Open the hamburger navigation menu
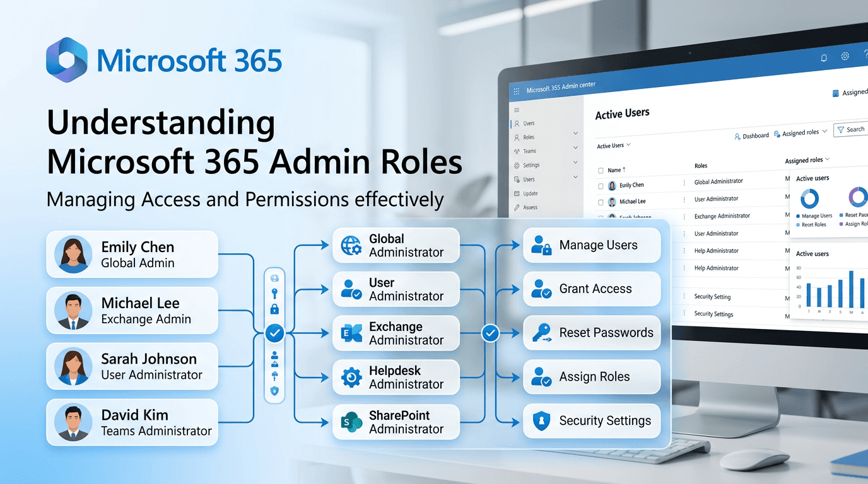Viewport: 868px width, 484px height. [517, 110]
